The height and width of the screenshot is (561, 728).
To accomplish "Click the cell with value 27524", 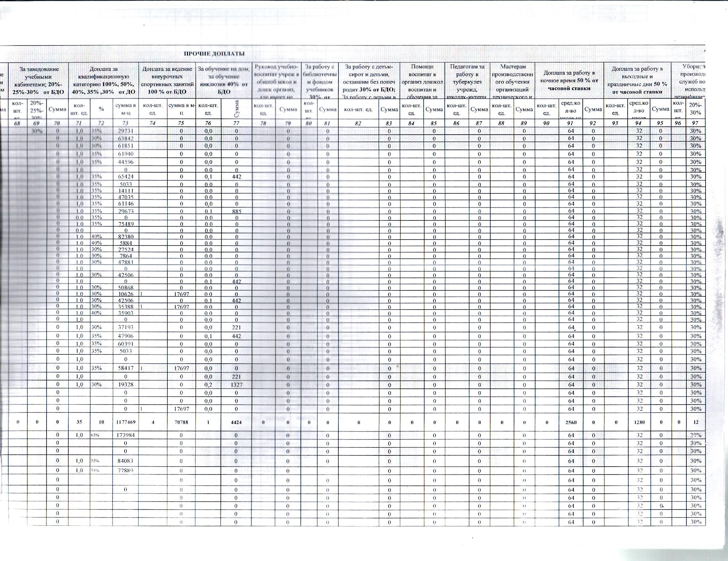I will 126,250.
